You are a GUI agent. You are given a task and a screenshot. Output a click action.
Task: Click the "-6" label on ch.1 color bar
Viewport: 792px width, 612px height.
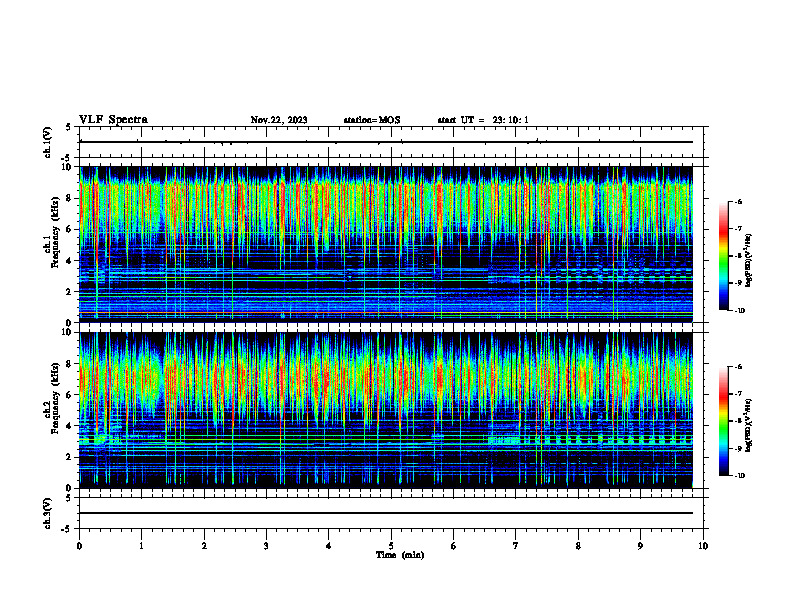point(738,202)
